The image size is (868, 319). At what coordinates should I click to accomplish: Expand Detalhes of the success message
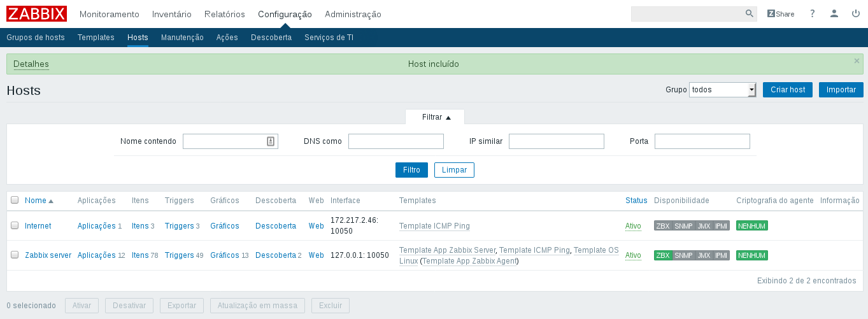click(x=31, y=64)
